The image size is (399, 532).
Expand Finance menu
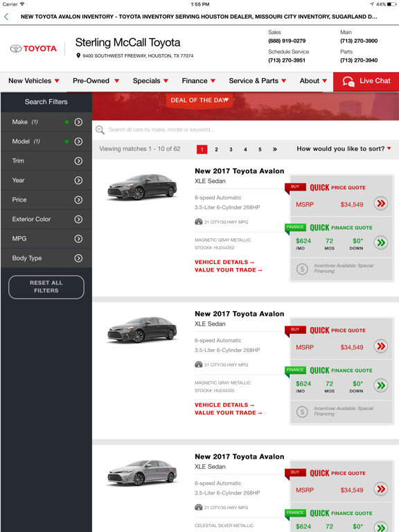pos(199,81)
